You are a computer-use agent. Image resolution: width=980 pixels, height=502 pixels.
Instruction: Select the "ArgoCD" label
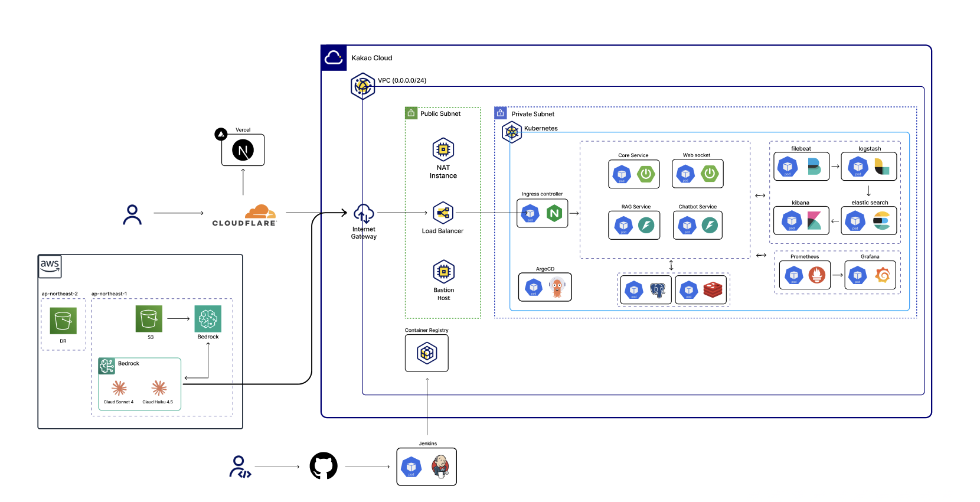point(545,269)
